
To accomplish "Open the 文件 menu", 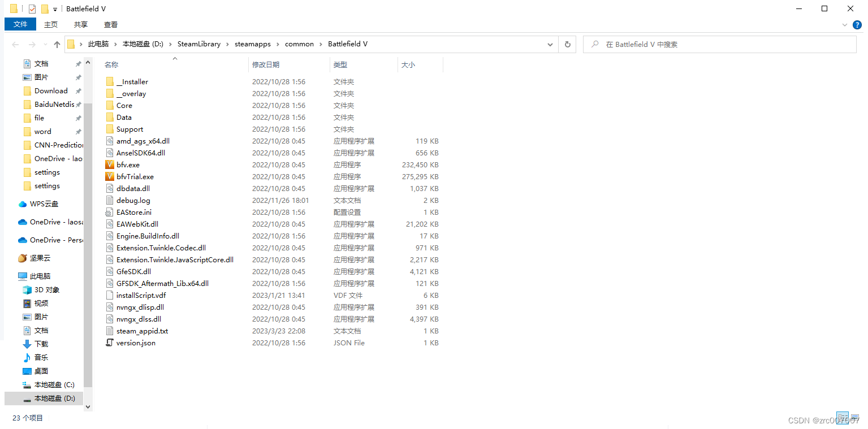I will point(20,24).
